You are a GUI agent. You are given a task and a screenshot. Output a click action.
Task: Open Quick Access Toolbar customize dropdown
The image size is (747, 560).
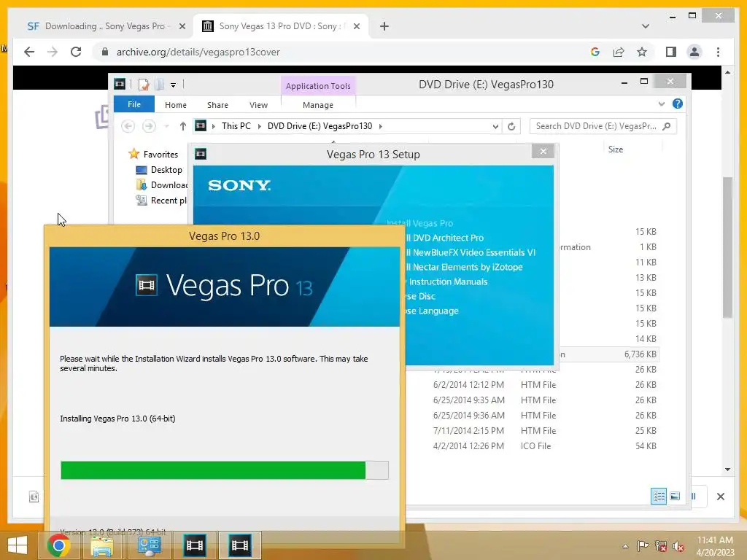[173, 85]
